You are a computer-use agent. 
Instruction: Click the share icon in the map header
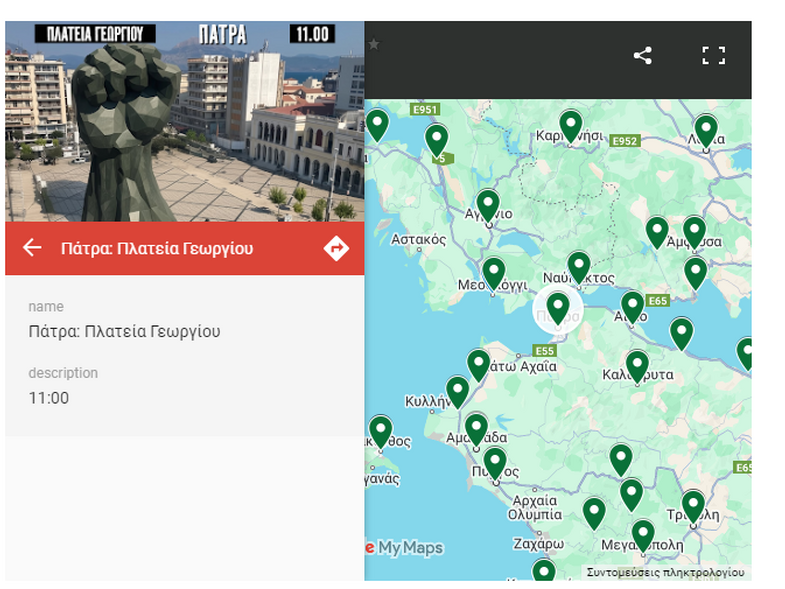643,56
